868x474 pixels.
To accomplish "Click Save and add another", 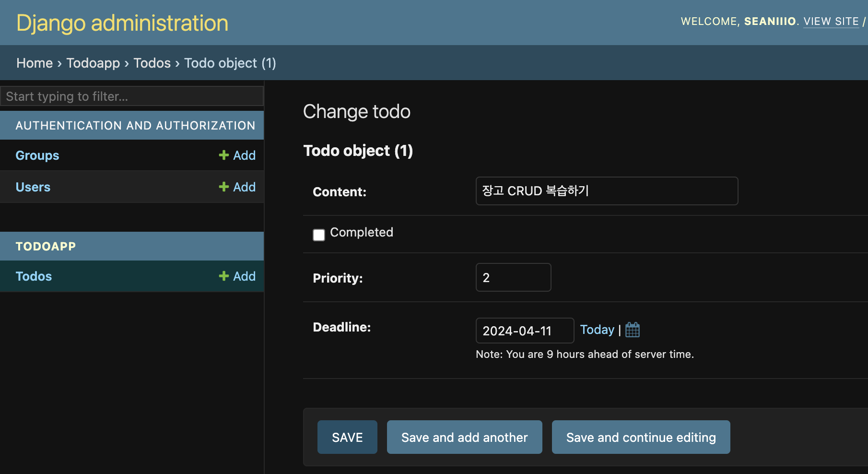I will click(x=464, y=437).
